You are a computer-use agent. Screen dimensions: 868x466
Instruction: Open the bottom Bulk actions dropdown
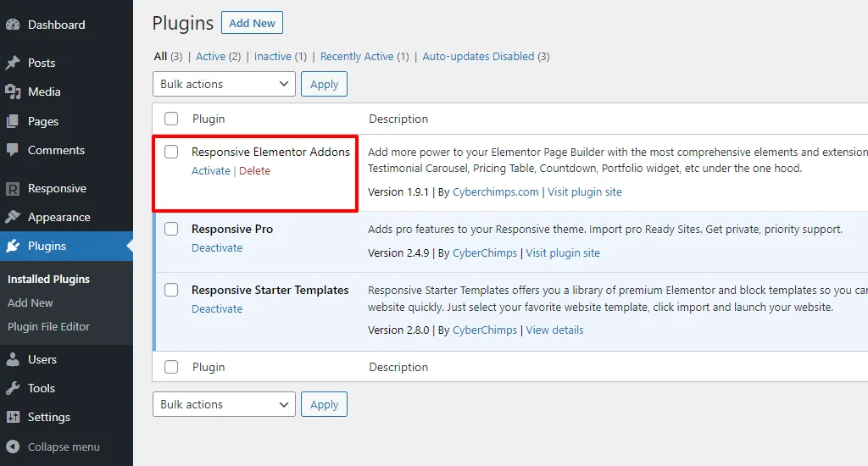[x=224, y=404]
